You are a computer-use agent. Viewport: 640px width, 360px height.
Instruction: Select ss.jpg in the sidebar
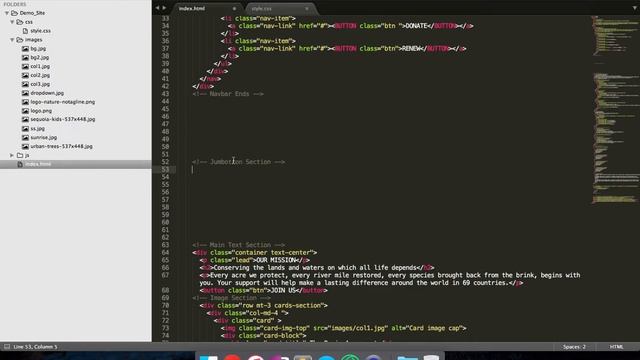[38, 129]
